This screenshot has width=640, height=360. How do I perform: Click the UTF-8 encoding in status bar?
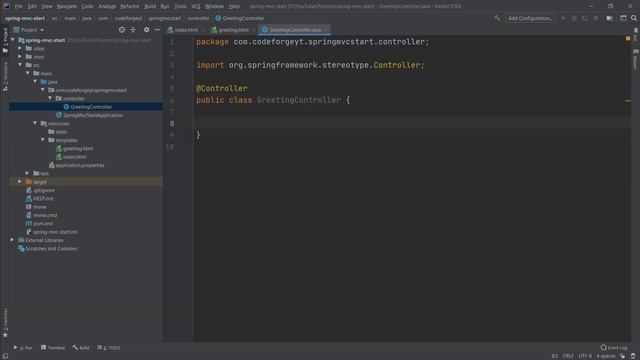pos(585,356)
